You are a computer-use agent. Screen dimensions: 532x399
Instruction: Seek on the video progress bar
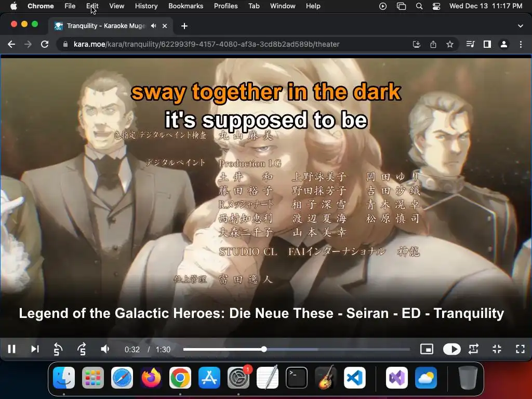point(297,349)
